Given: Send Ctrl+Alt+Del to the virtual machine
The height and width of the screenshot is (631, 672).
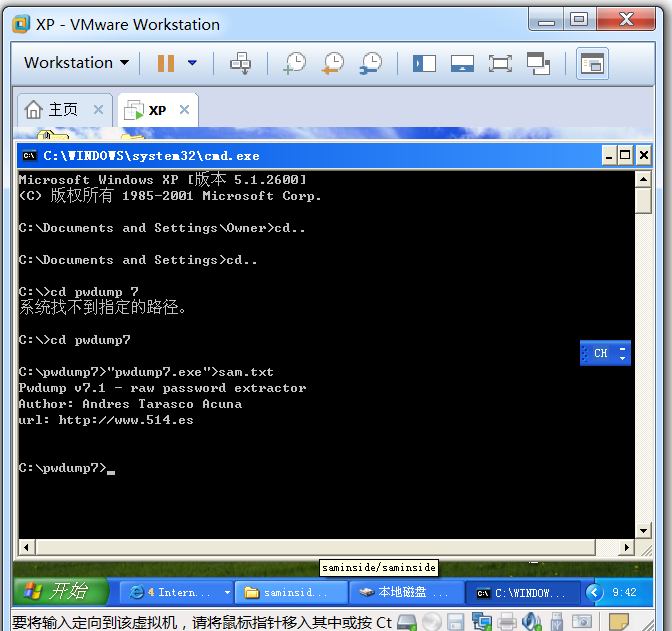Looking at the screenshot, I should [x=240, y=63].
